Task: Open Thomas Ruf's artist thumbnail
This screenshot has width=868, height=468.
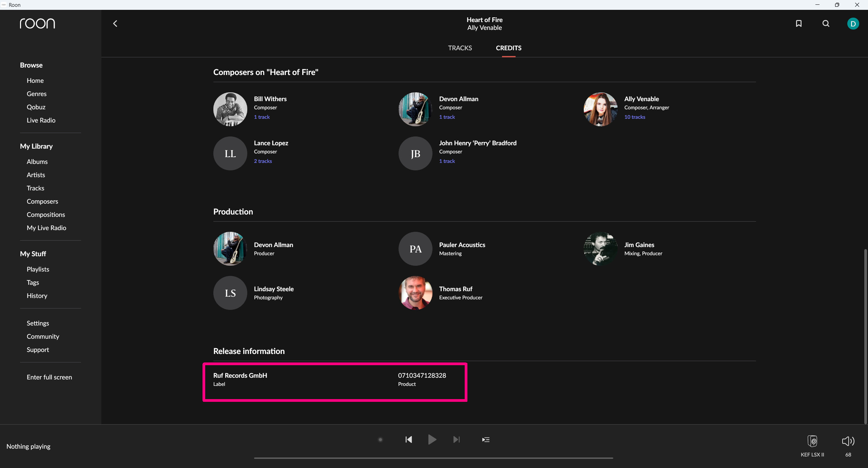Action: pyautogui.click(x=415, y=293)
